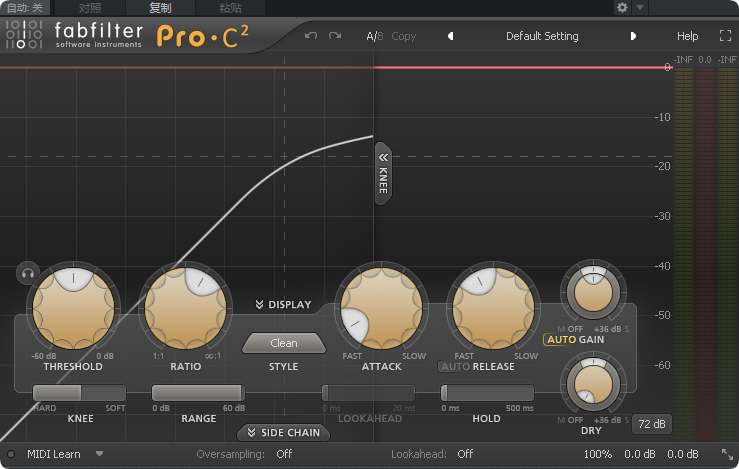Click the RELEASE knob
Viewport: 739px width, 469px height.
pos(493,308)
